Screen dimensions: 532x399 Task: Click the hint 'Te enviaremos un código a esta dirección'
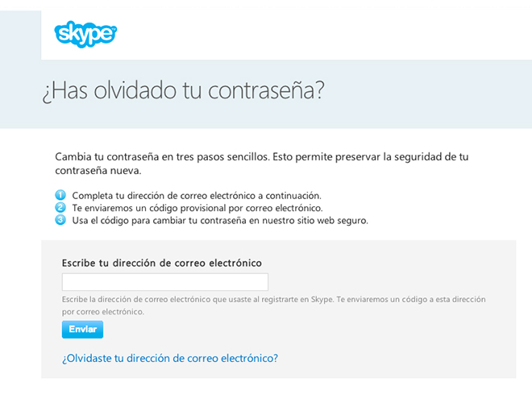click(x=411, y=299)
